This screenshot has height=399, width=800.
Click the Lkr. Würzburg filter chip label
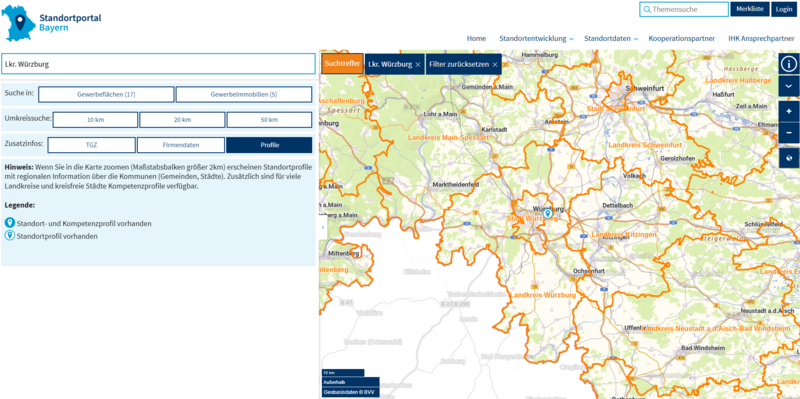click(390, 65)
